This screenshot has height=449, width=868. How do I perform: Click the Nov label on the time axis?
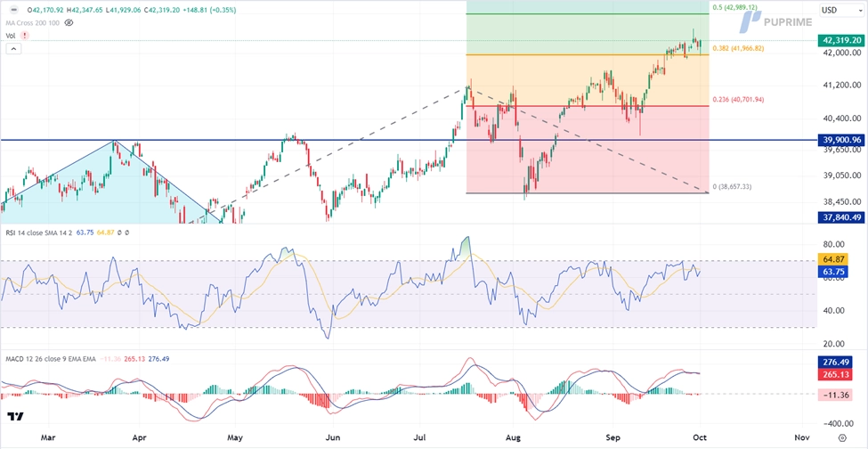801,437
